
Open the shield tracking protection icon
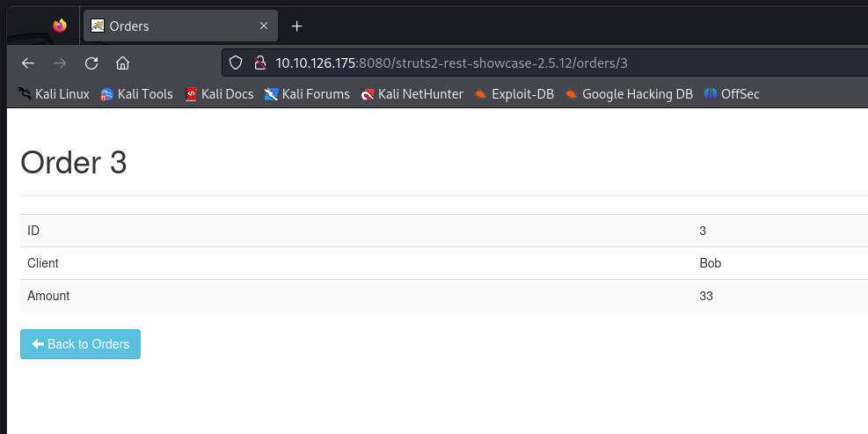tap(236, 63)
